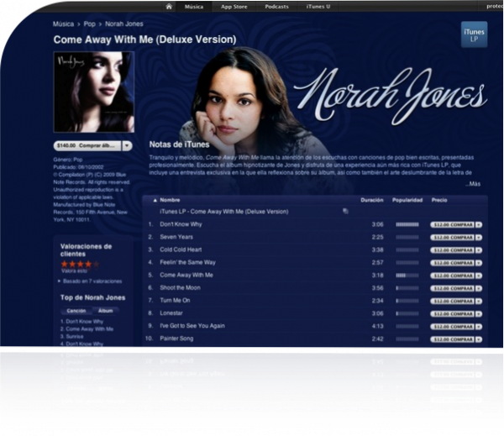Image resolution: width=504 pixels, height=436 pixels.
Task: Sort by Nombre column arrow
Action: click(x=155, y=200)
